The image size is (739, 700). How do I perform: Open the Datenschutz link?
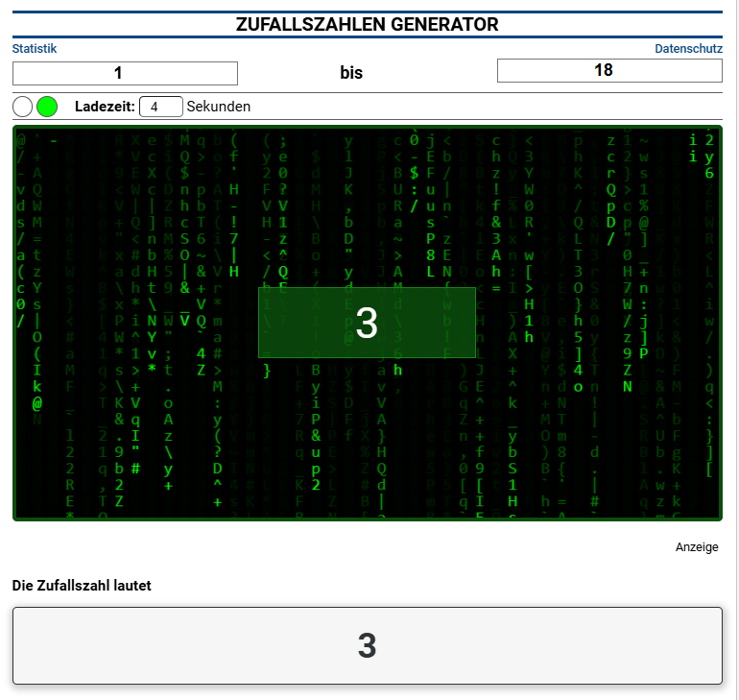coord(688,48)
